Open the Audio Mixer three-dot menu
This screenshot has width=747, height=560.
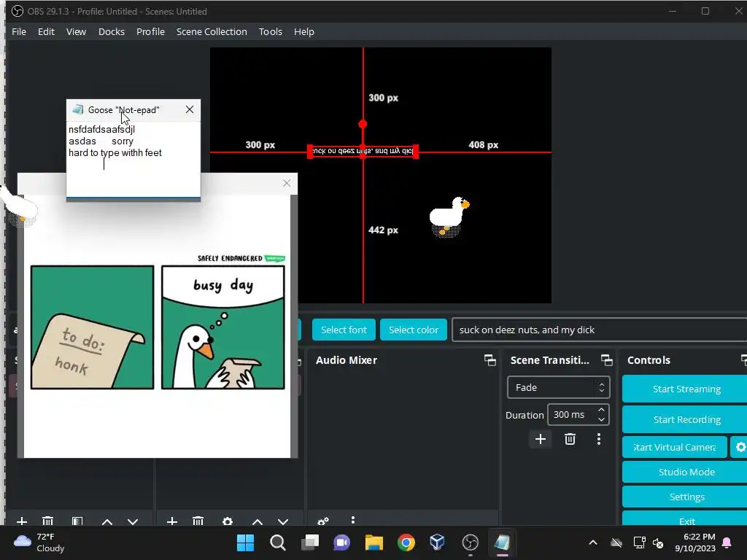tap(353, 520)
